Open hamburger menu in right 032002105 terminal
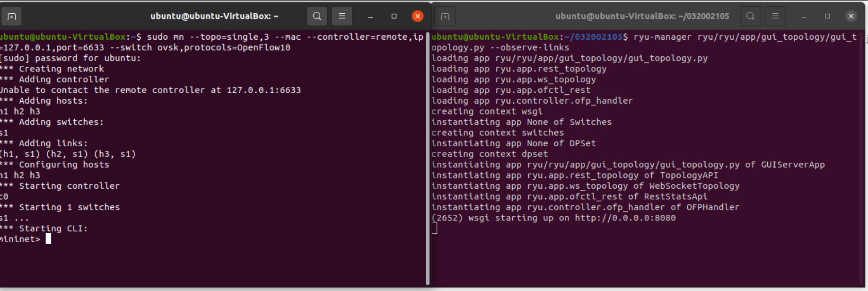The height and width of the screenshot is (291, 868). coord(775,16)
